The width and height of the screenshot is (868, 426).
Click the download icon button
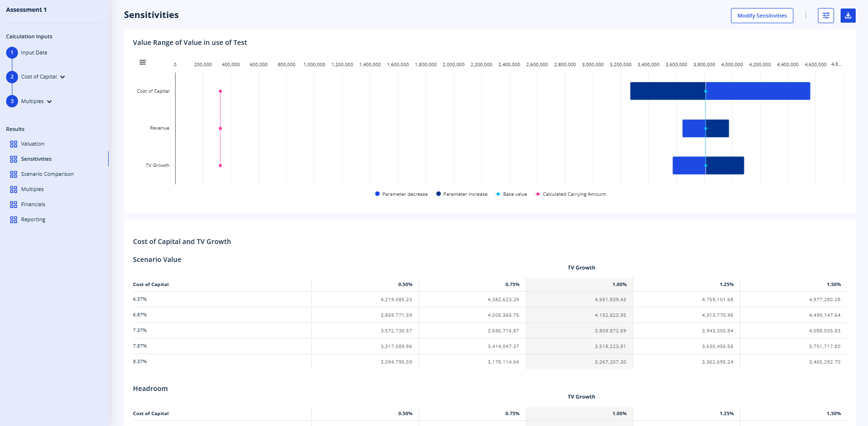click(x=848, y=16)
